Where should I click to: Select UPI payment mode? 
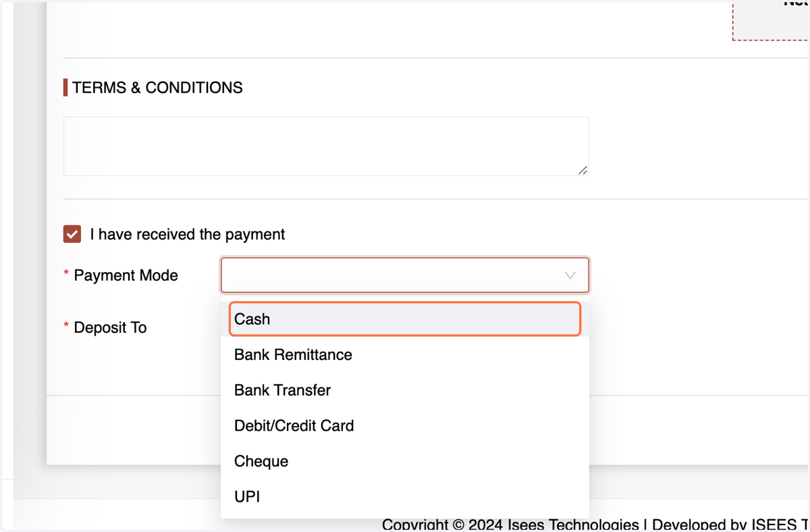[405, 497]
